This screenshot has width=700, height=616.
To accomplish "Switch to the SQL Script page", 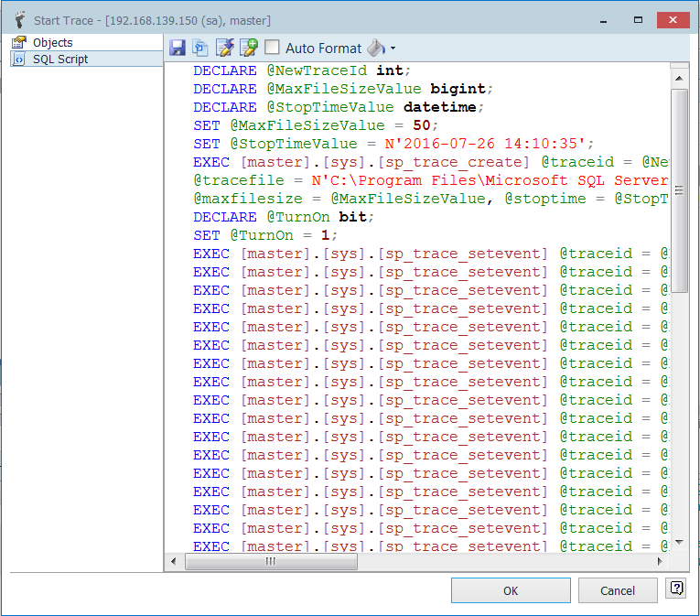I will click(60, 59).
